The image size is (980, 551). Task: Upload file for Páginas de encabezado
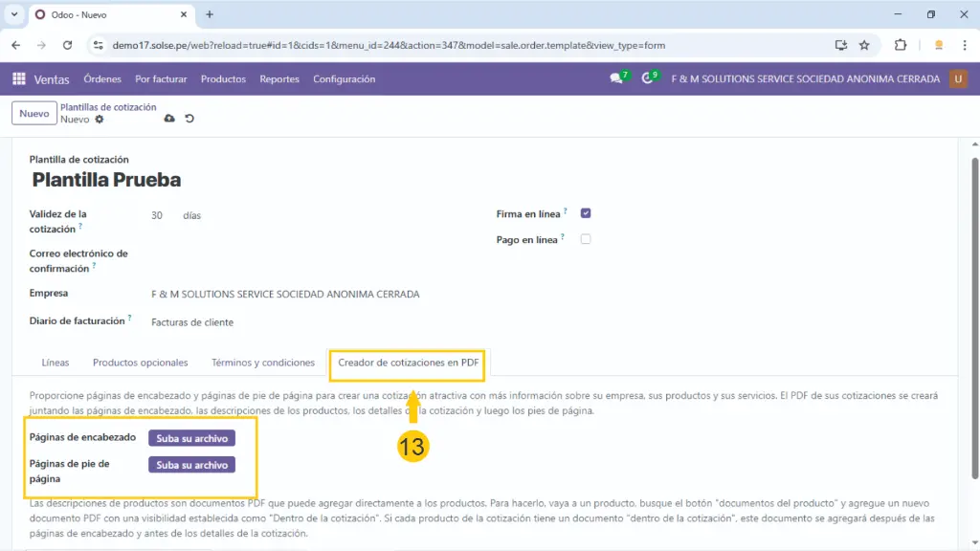pos(191,438)
